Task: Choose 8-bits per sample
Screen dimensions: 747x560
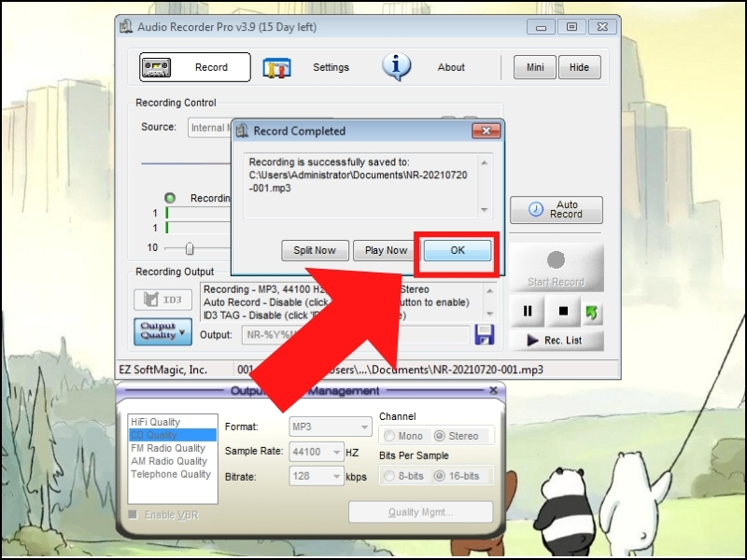Action: coord(389,476)
